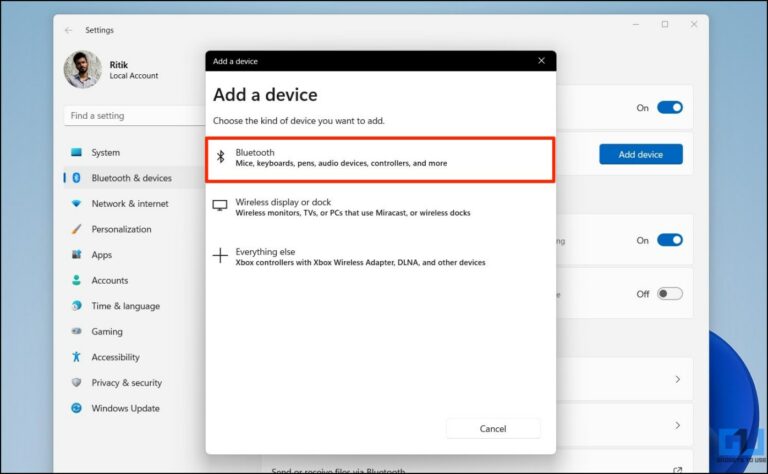Viewport: 768px width, 474px height.
Task: Click the Add device button in Settings
Action: (641, 154)
